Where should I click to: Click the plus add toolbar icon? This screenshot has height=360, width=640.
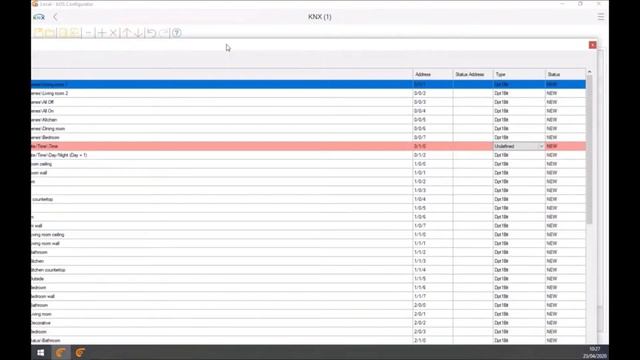[x=101, y=33]
